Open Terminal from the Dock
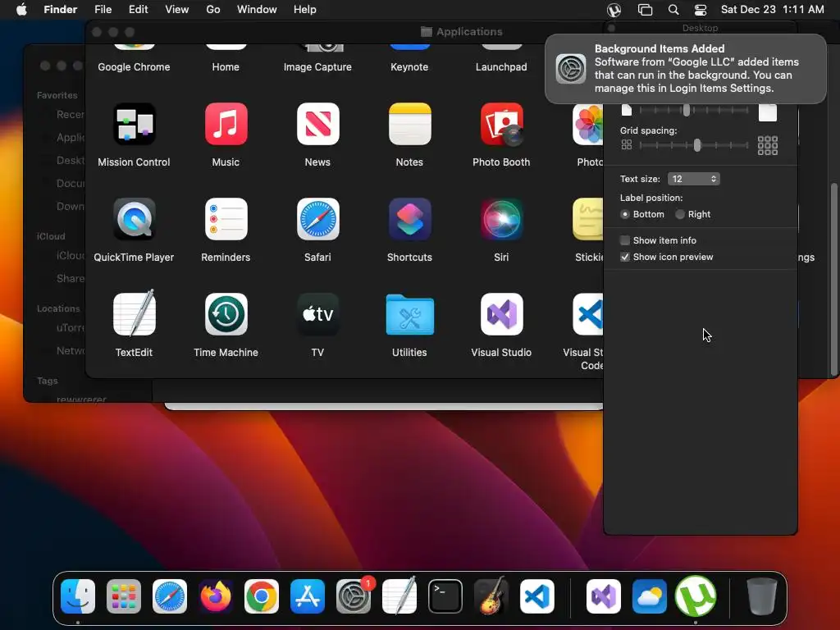840x630 pixels. tap(445, 596)
